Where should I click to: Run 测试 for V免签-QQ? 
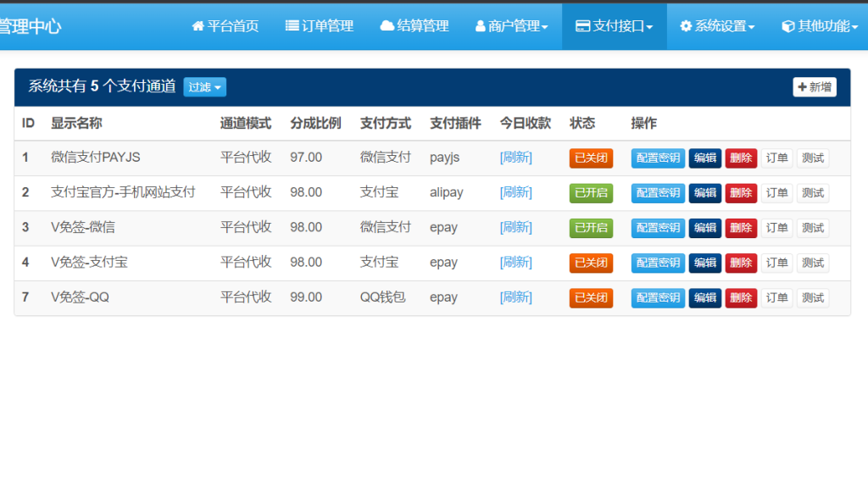[x=813, y=297]
